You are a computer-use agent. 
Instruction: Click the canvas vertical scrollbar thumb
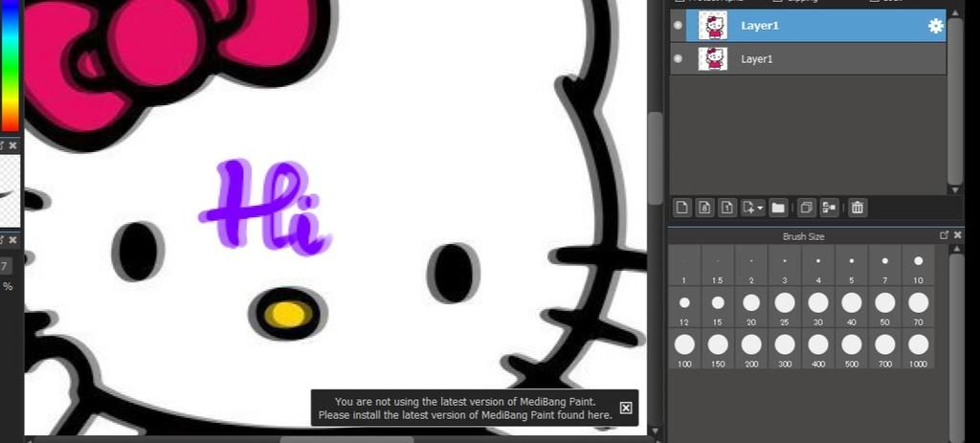(x=655, y=158)
